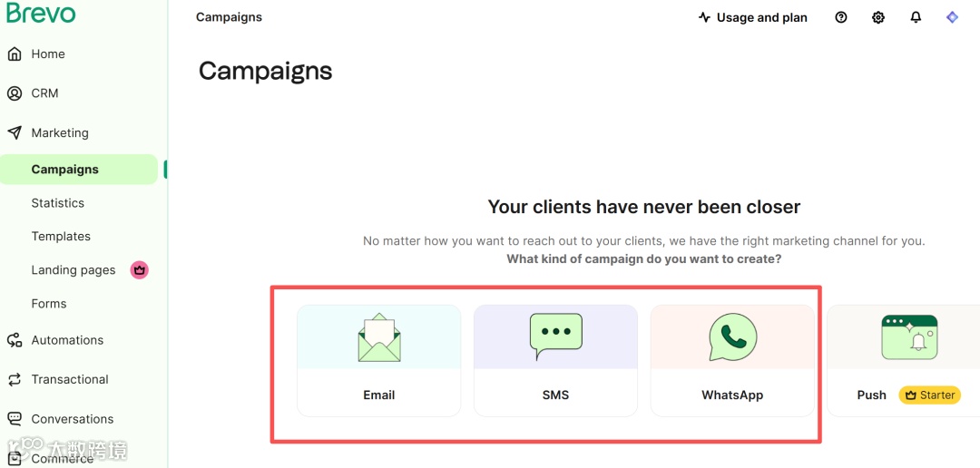Screen dimensions: 980x468
Task: Click the Automations loop icon
Action: [15, 340]
